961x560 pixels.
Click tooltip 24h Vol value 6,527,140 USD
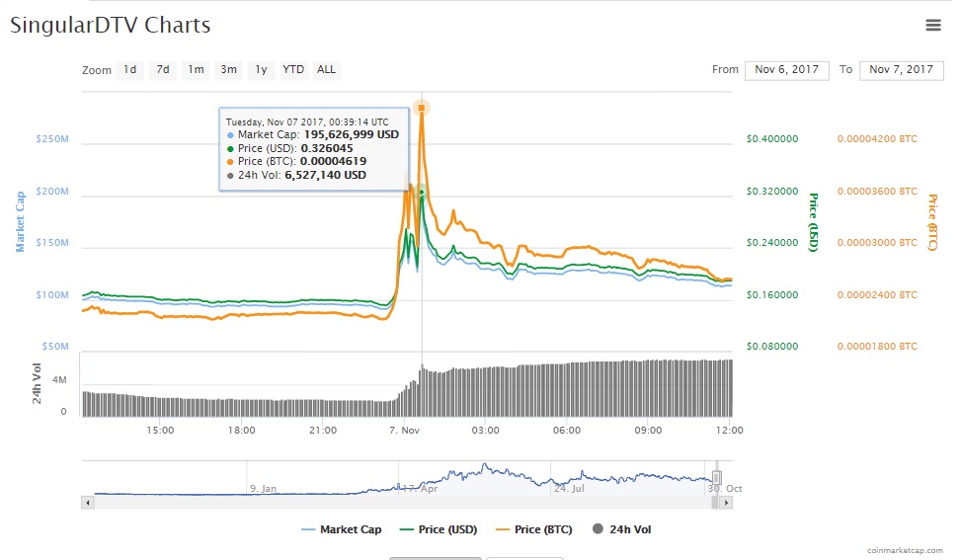pyautogui.click(x=326, y=175)
